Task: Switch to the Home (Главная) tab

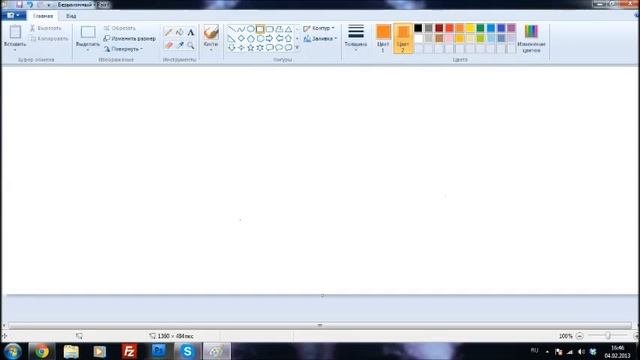Action: [x=43, y=16]
